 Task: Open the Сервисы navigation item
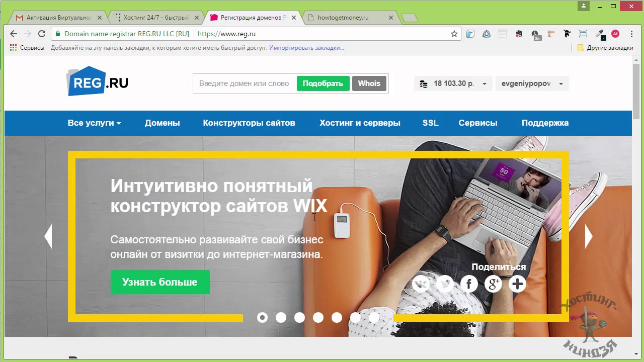(478, 123)
